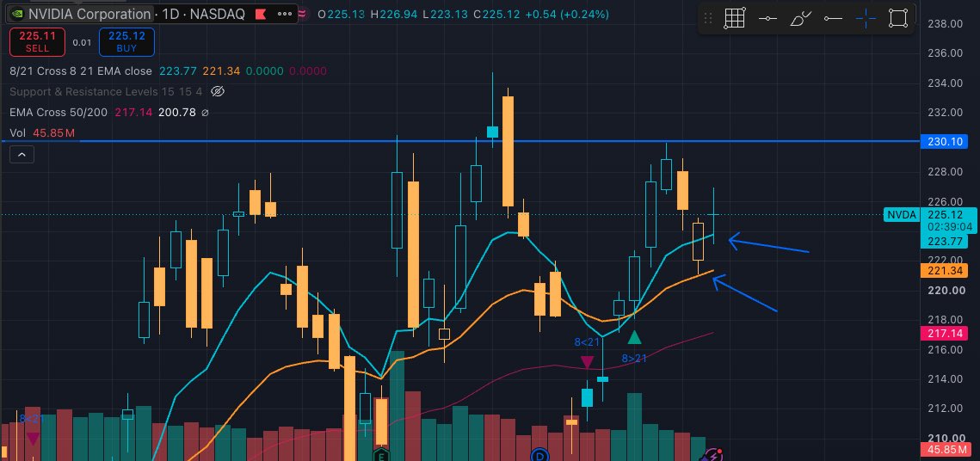Select the rectangle shape tool
Screen dimensions: 980x461
point(898,19)
